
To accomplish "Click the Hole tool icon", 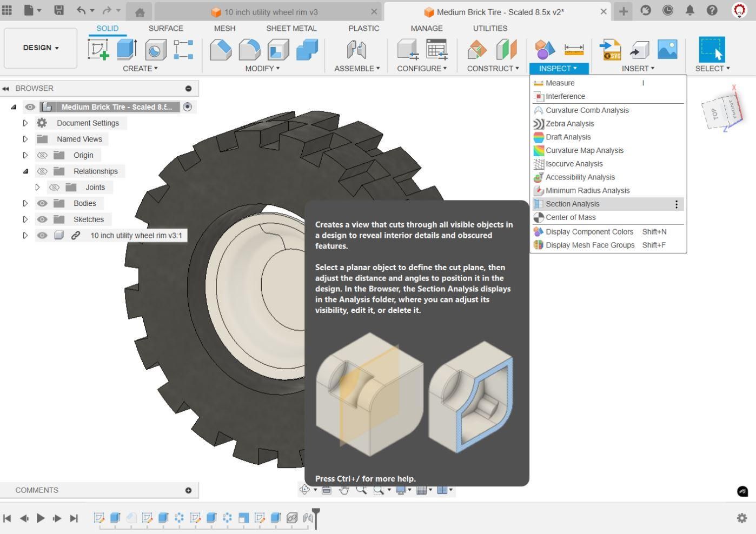I will (x=155, y=50).
